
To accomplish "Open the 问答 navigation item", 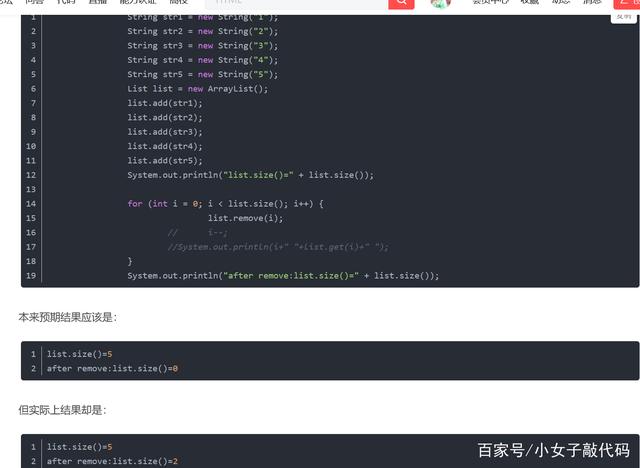I will coord(34,2).
